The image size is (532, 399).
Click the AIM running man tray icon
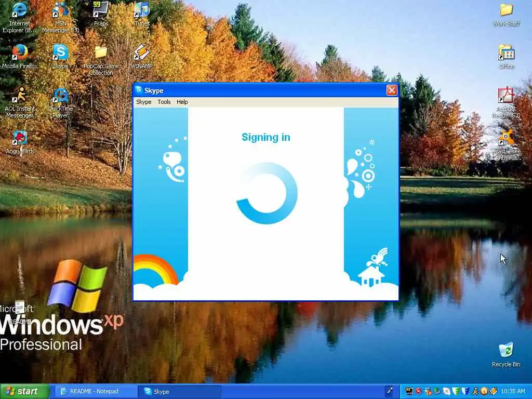pos(475,391)
